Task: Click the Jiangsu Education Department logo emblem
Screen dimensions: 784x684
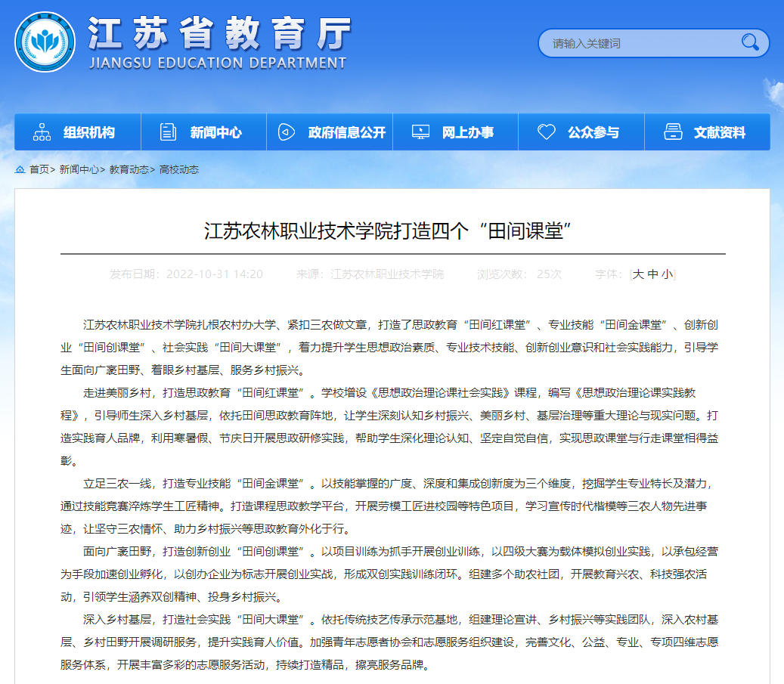Action: click(45, 42)
